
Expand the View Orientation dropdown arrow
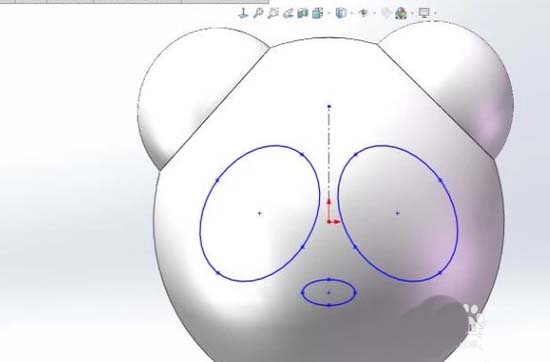[x=329, y=13]
